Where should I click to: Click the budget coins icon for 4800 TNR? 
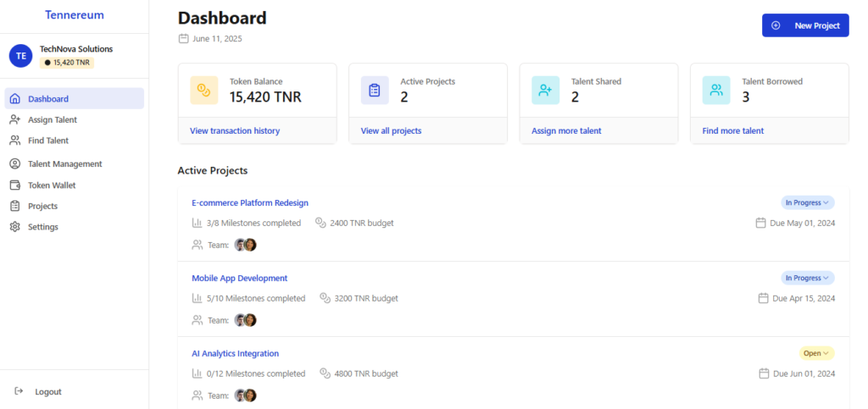pos(325,373)
